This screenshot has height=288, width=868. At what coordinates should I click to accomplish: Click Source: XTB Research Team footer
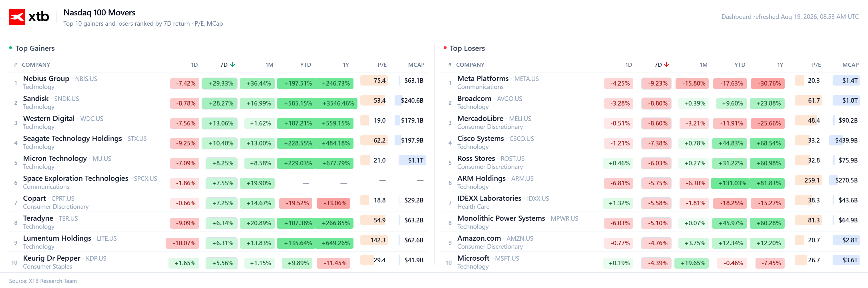43,281
